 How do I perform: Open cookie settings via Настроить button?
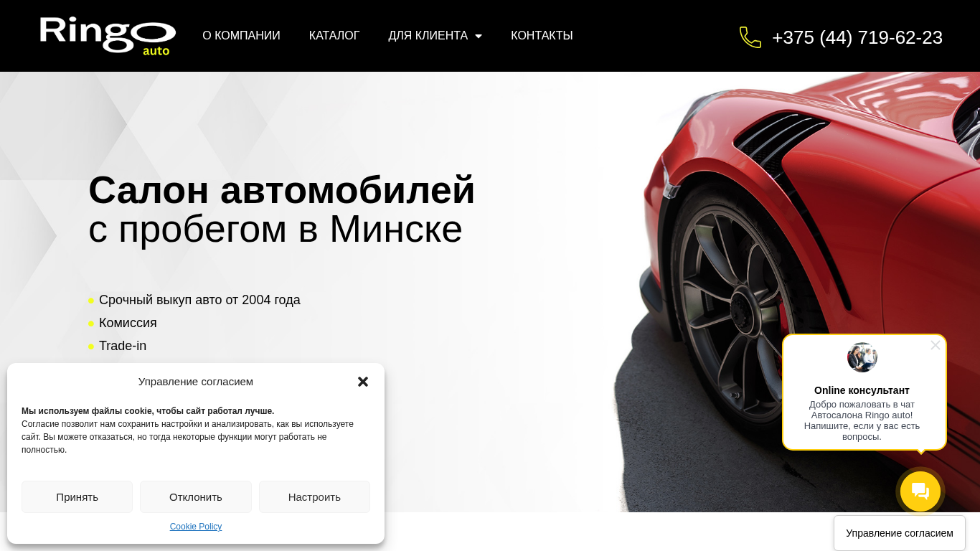pos(314,497)
